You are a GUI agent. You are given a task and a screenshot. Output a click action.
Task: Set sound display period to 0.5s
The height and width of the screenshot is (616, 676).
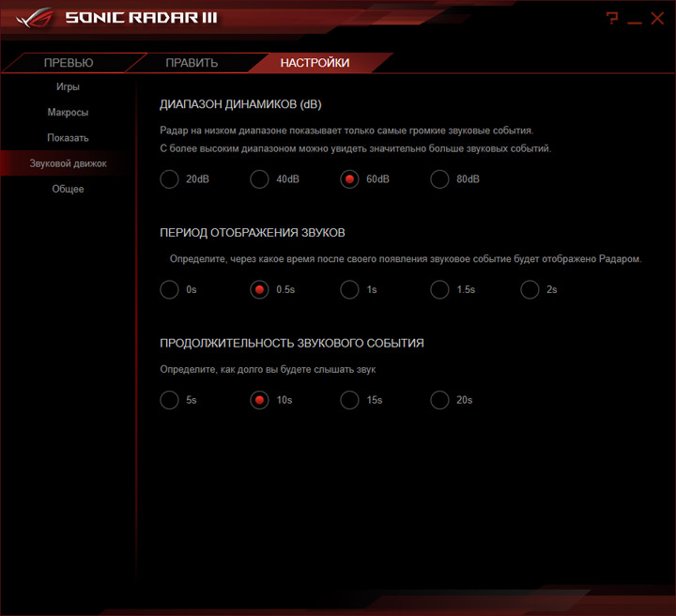point(259,289)
